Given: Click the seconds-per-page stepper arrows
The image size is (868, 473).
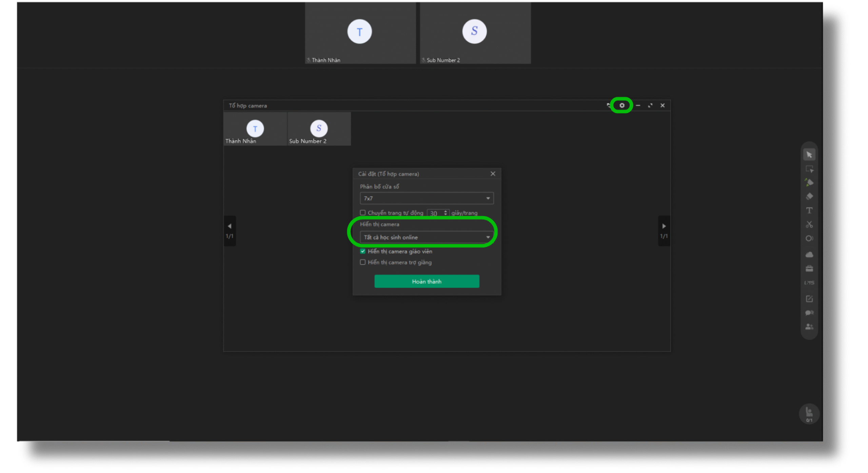Looking at the screenshot, I should 445,213.
